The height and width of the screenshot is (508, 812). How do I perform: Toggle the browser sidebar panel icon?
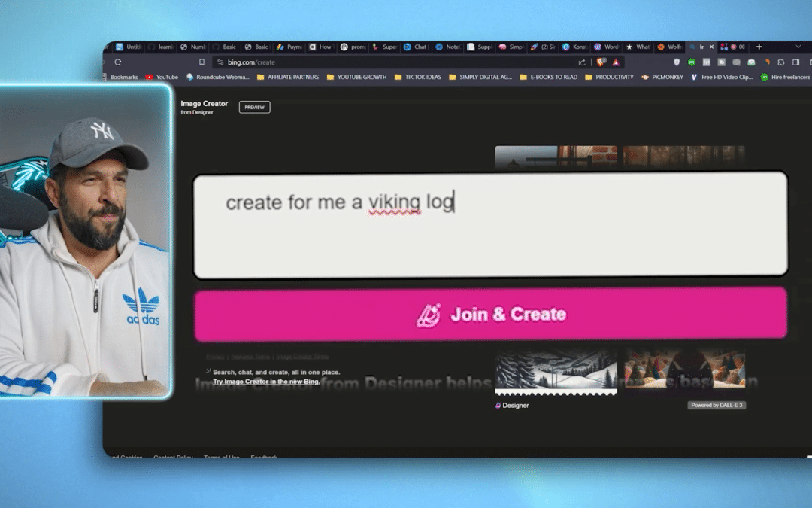pyautogui.click(x=796, y=62)
